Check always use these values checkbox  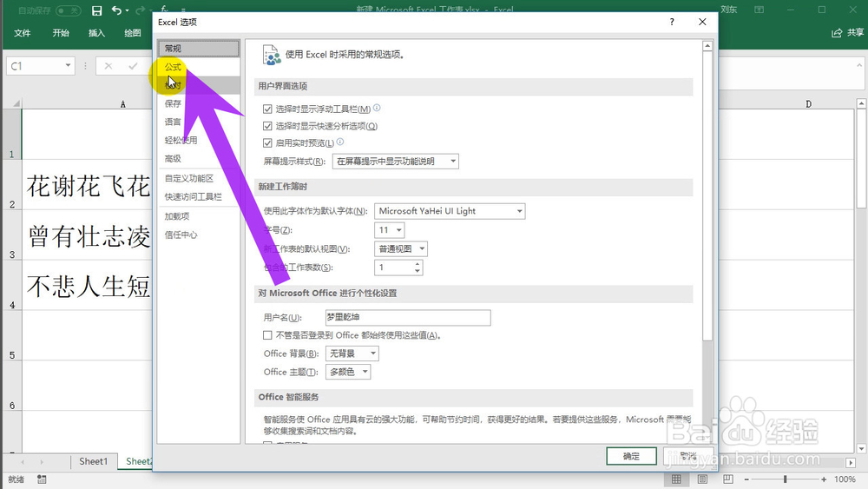pos(267,335)
